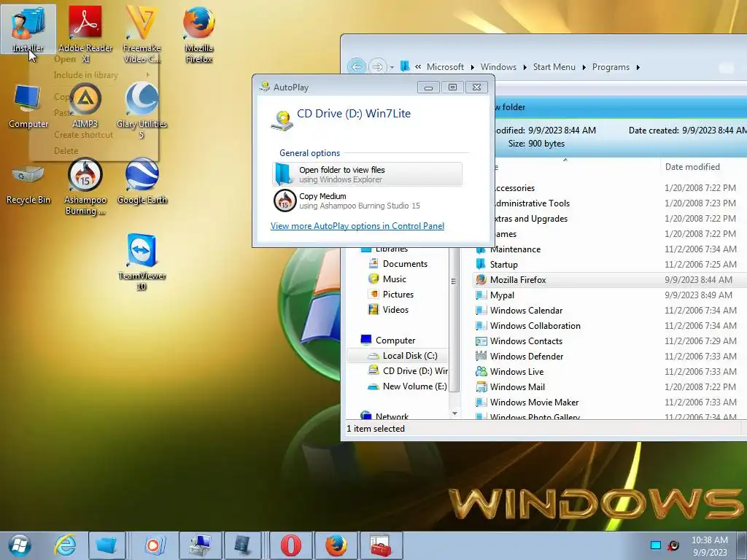This screenshot has height=560, width=747.
Task: Select the Google Earth desktop icon
Action: tap(142, 181)
